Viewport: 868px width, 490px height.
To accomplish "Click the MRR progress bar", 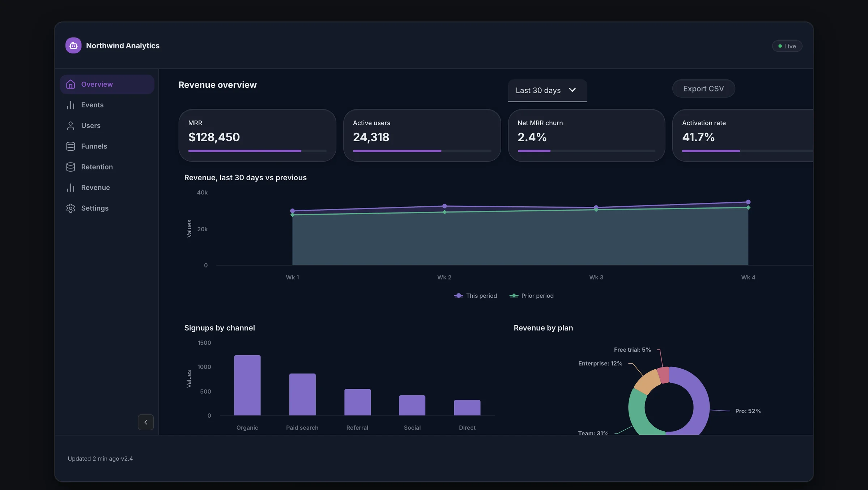I will 258,151.
